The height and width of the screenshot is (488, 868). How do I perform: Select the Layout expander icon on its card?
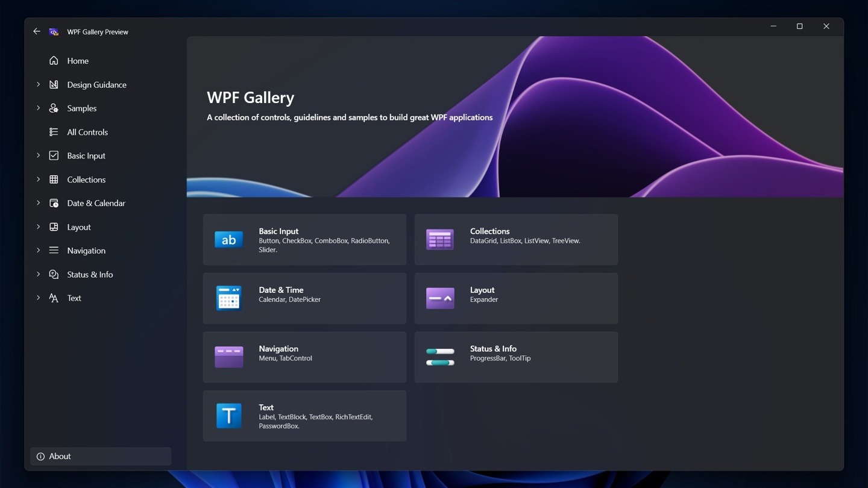tap(439, 298)
